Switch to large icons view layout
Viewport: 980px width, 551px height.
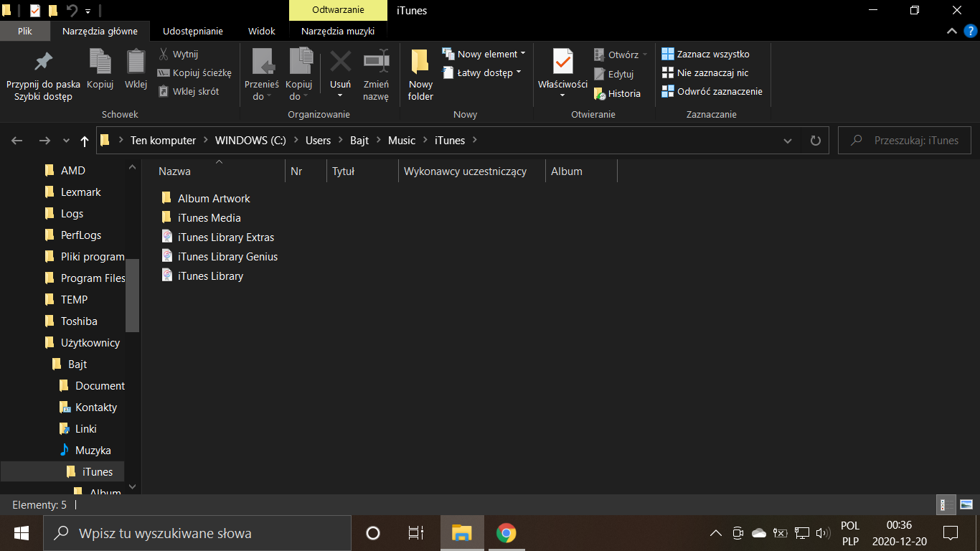coord(966,504)
